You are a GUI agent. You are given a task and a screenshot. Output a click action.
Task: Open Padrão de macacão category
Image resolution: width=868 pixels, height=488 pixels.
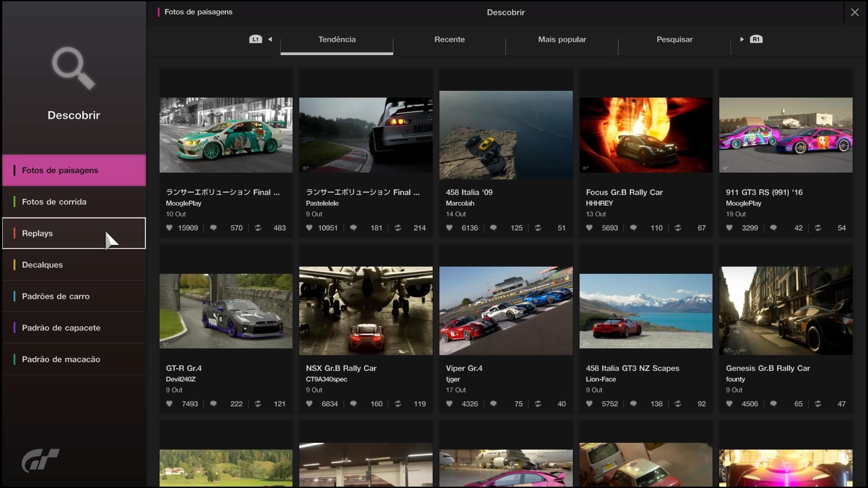pyautogui.click(x=74, y=359)
